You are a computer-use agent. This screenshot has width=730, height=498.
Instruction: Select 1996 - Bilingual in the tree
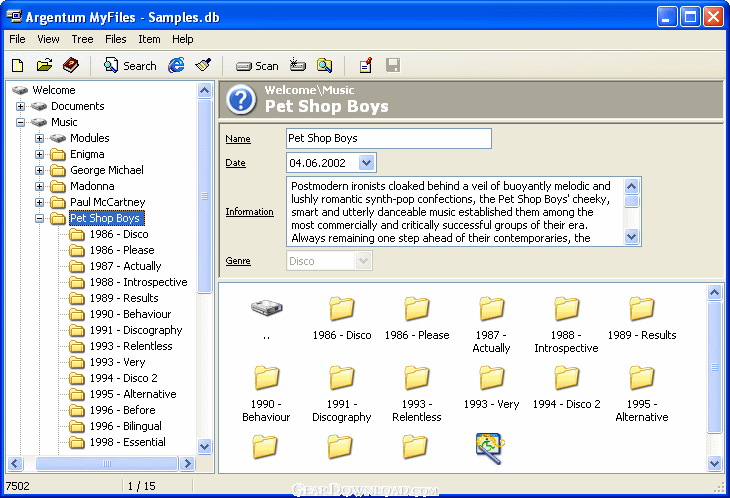[x=126, y=426]
